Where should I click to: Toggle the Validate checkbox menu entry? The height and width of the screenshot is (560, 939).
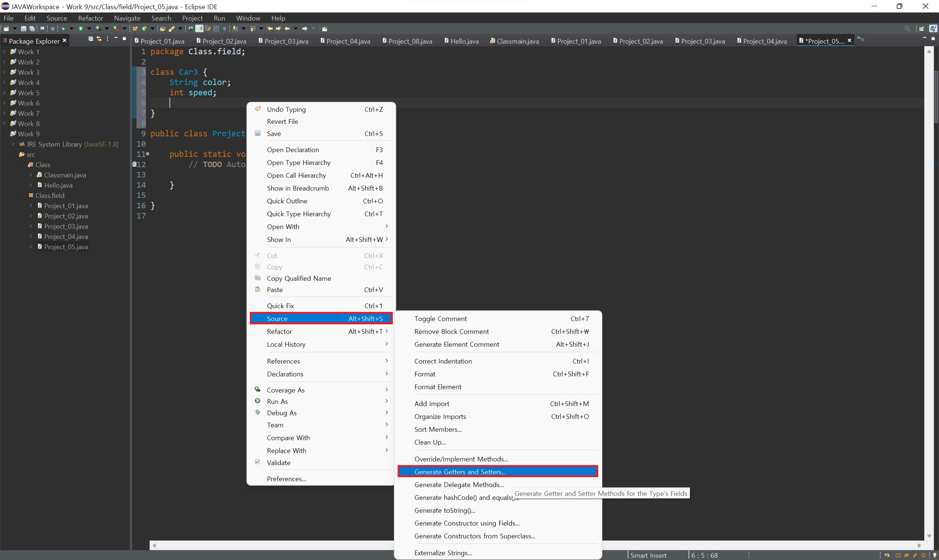[x=279, y=463]
